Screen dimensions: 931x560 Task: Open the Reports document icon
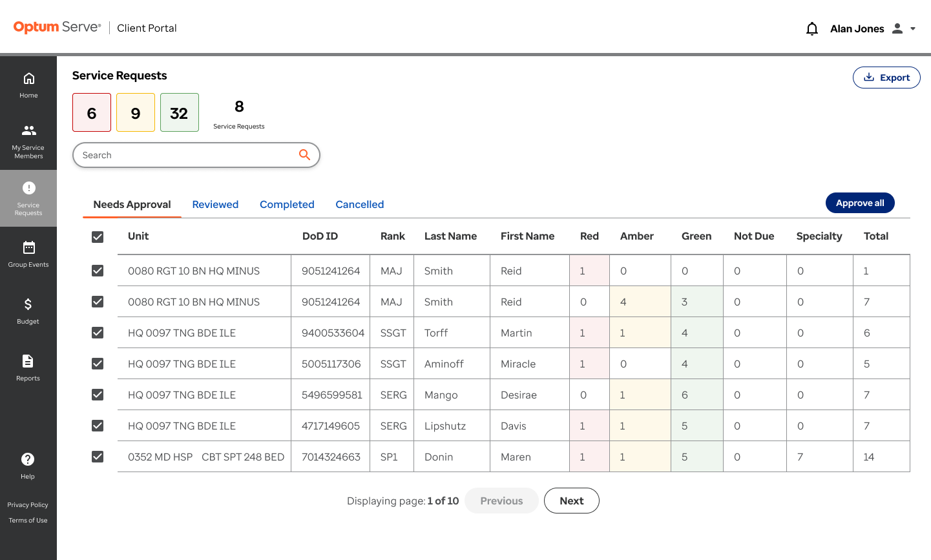[28, 361]
